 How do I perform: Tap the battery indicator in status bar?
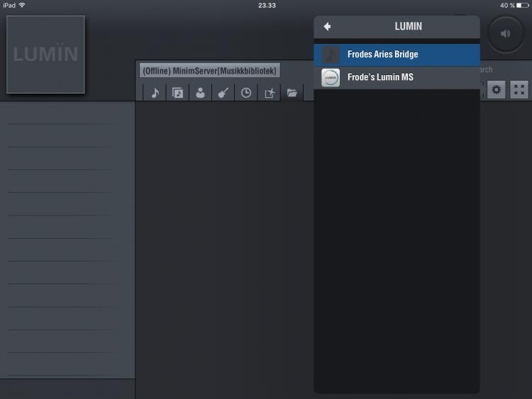(523, 5)
